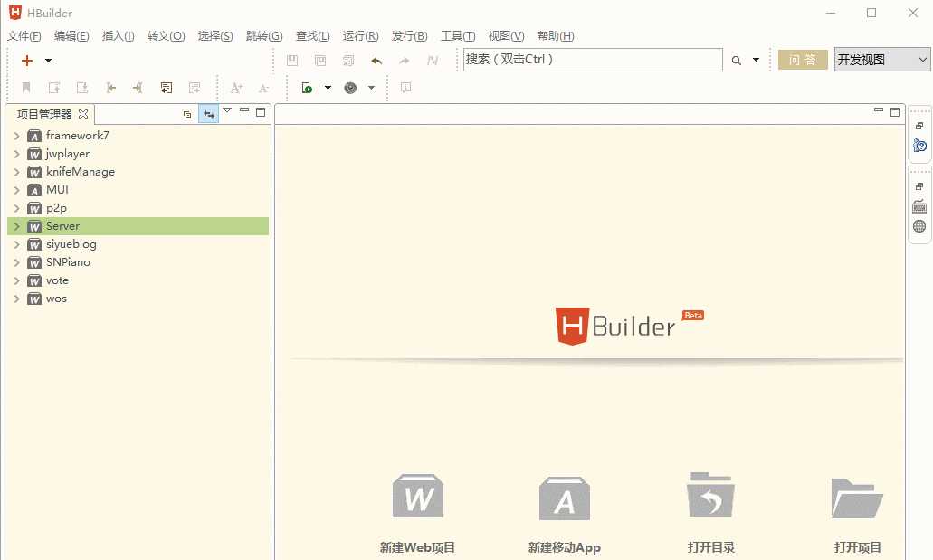This screenshot has width=933, height=560.
Task: Click the Save All icon in top toolbar
Action: coord(320,60)
